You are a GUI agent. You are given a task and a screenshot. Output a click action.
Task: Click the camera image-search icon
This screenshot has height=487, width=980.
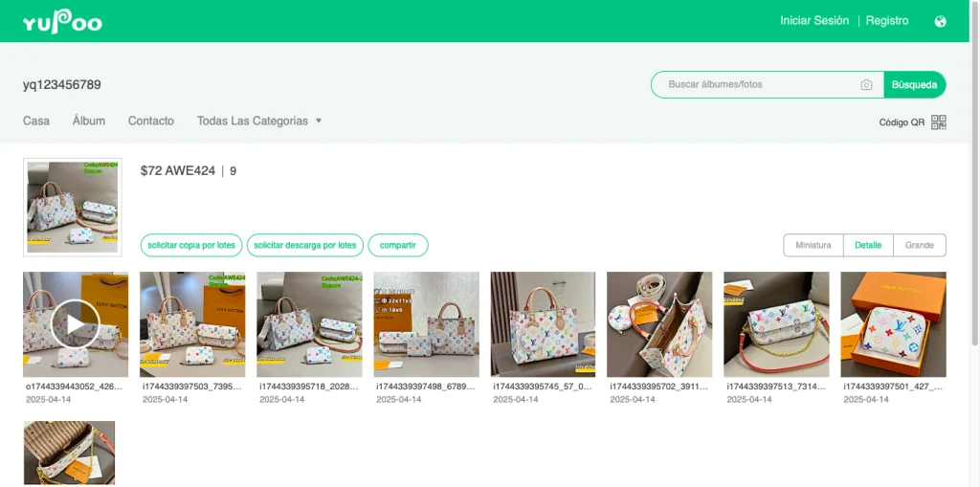tap(866, 85)
